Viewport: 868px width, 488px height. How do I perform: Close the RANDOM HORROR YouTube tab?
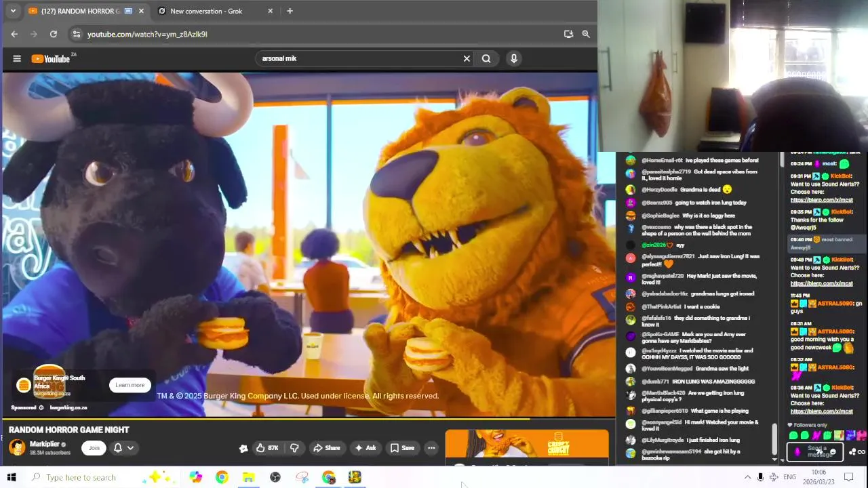click(141, 11)
